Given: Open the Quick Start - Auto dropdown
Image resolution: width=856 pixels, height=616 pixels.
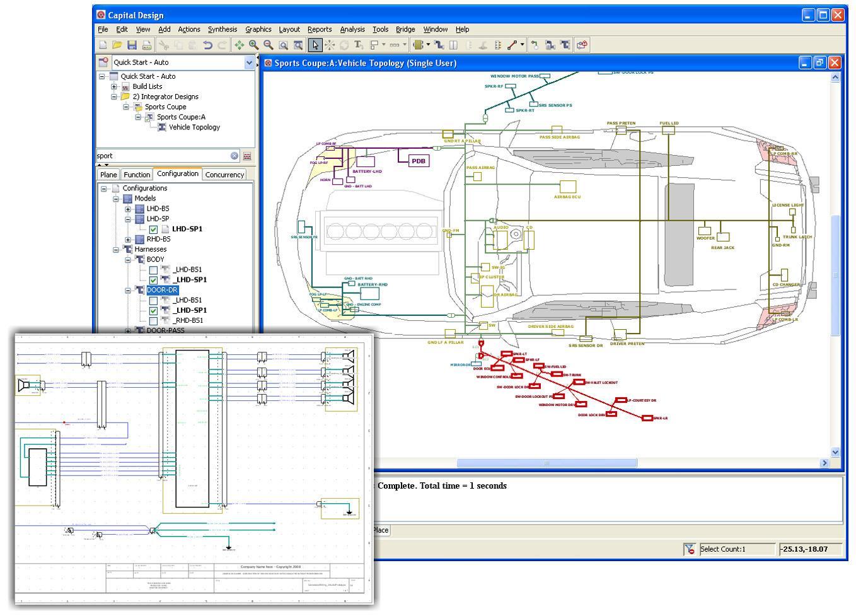Looking at the screenshot, I should click(x=249, y=62).
